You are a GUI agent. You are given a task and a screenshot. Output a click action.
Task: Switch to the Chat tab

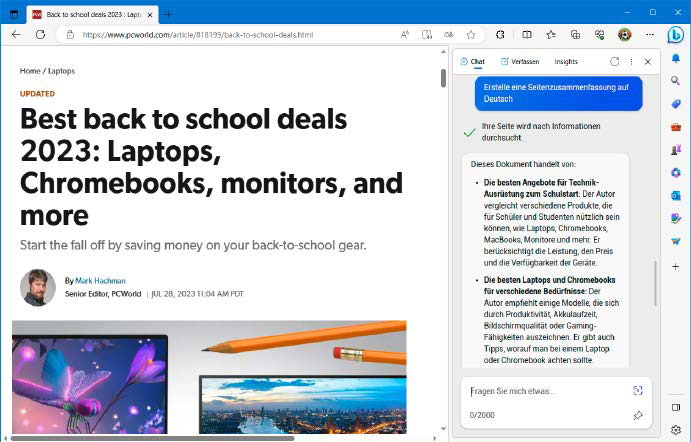[x=472, y=62]
